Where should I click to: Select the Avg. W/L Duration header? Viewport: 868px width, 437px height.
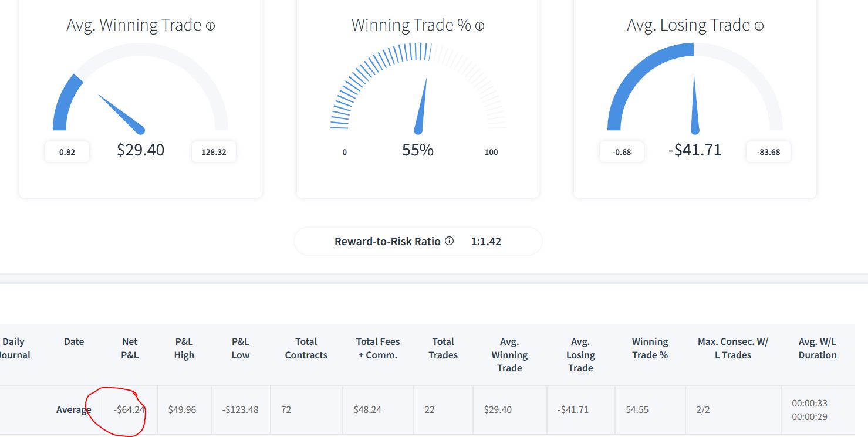tap(818, 348)
